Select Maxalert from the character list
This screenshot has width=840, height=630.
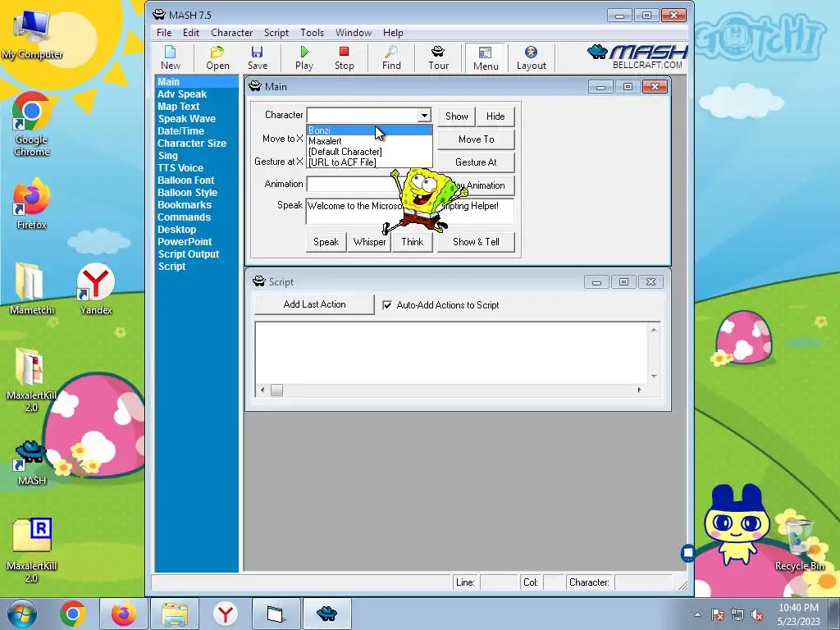pos(369,141)
